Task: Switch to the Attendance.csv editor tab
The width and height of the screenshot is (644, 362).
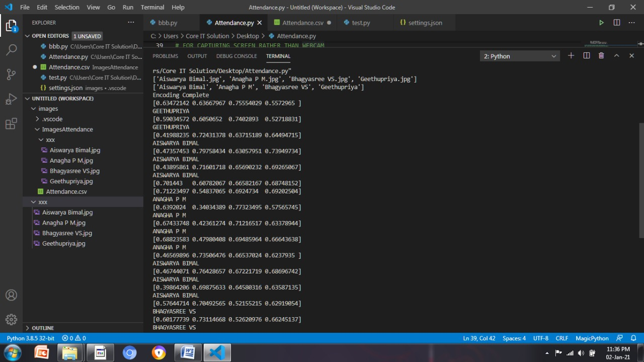Action: 302,23
